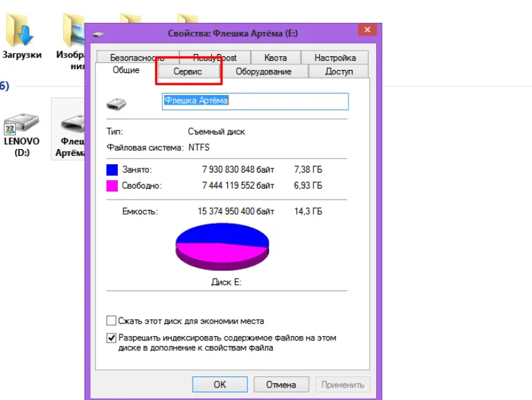Uncheck Разрешить индексировать содержимое файлов
Screen dimensions: 532x400
112,338
